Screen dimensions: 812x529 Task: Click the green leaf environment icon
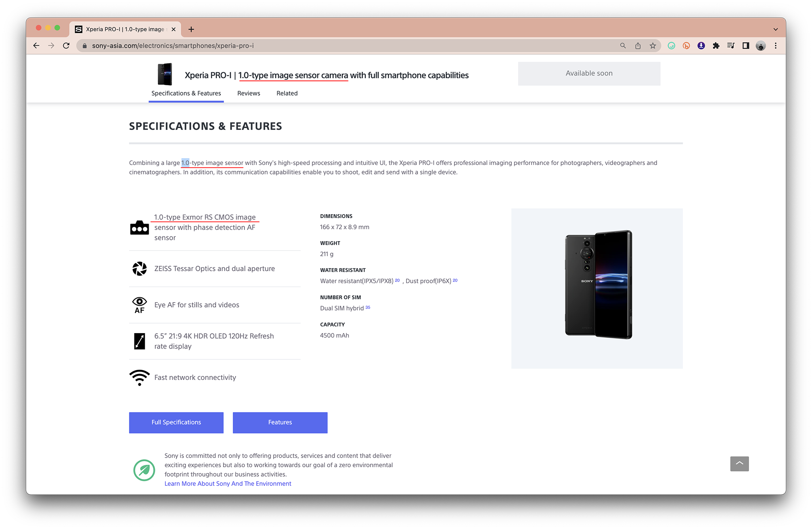coord(144,470)
